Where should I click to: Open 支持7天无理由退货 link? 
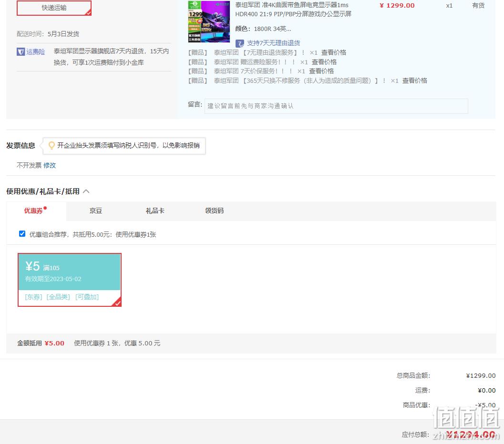tap(274, 43)
